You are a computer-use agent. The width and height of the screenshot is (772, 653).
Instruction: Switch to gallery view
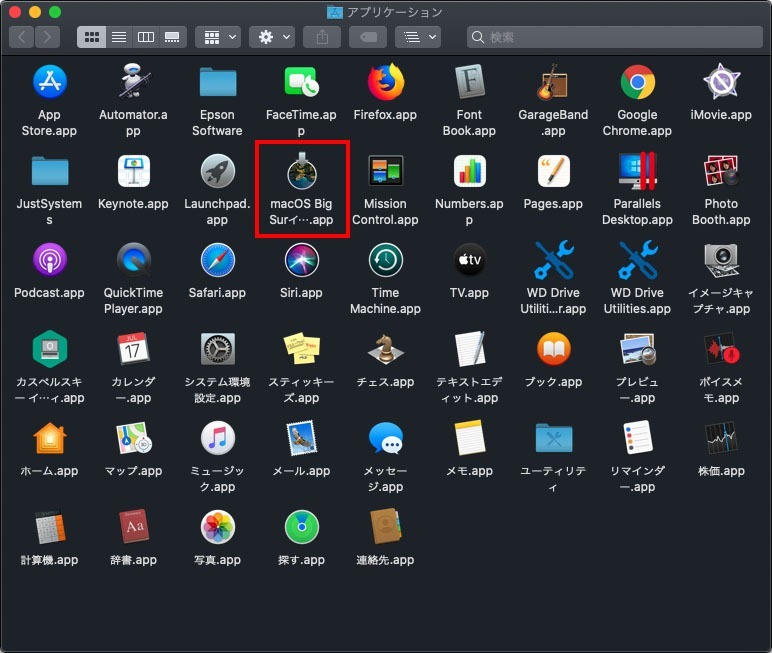172,37
